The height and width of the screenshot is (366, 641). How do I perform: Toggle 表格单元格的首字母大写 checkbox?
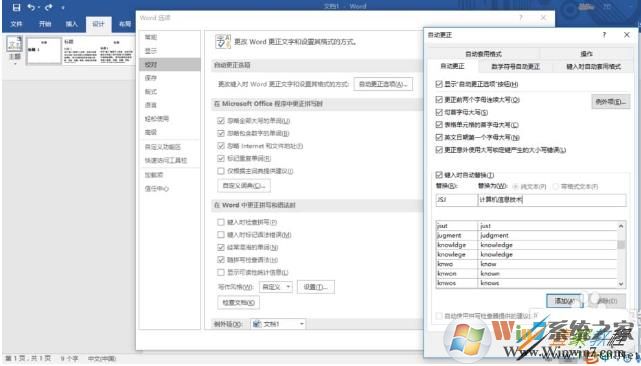coord(439,125)
